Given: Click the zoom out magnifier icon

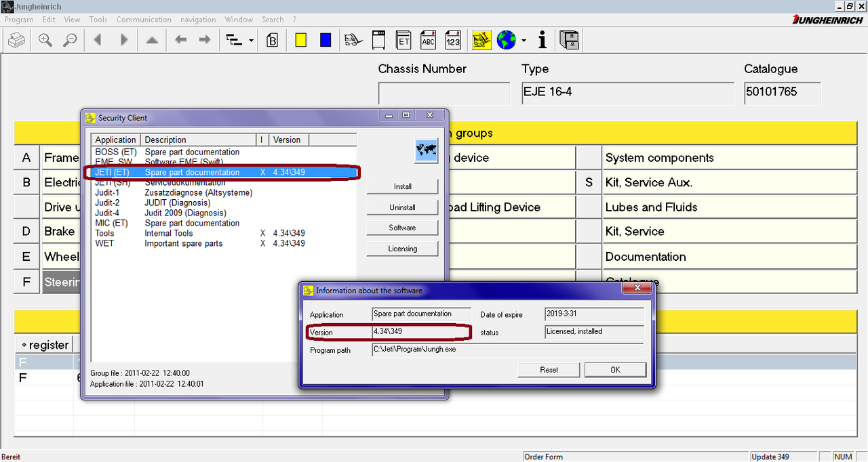Looking at the screenshot, I should (70, 41).
